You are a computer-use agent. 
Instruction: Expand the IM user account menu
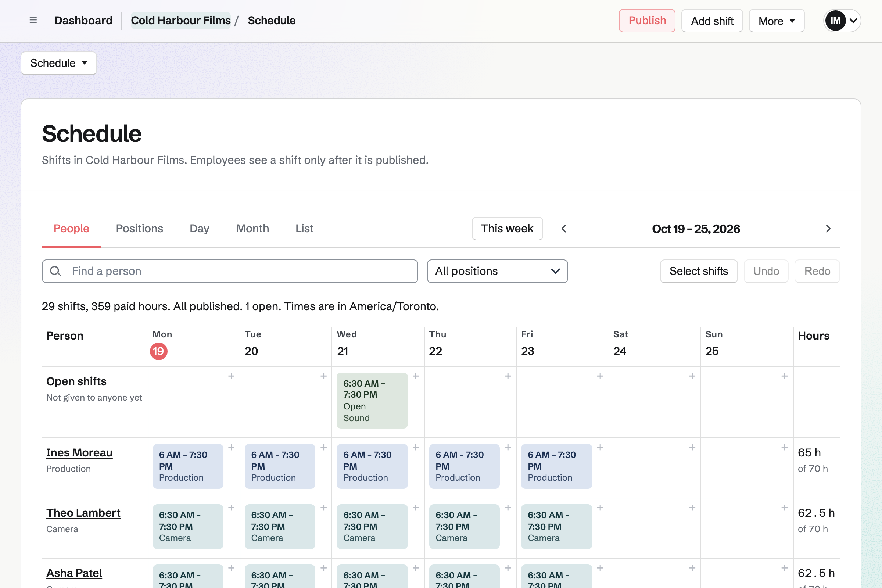pyautogui.click(x=842, y=21)
